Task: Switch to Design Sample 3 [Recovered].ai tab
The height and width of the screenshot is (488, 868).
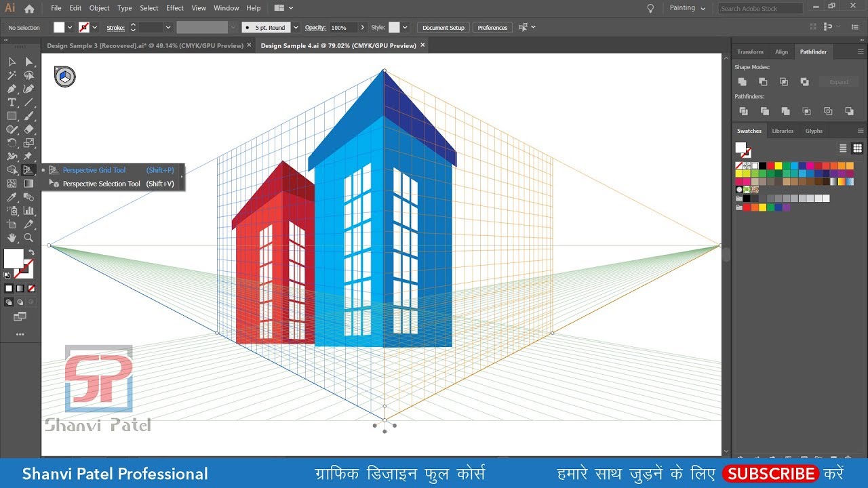Action: tap(144, 45)
